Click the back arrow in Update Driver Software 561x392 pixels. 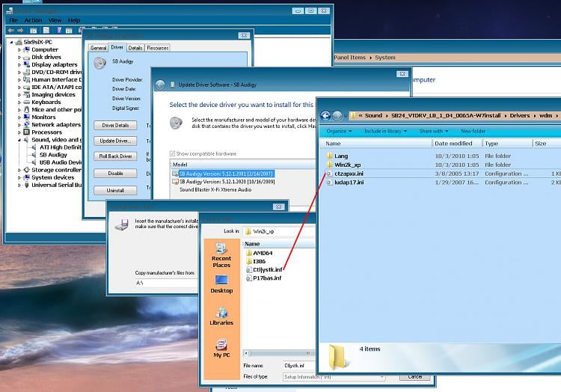click(160, 85)
